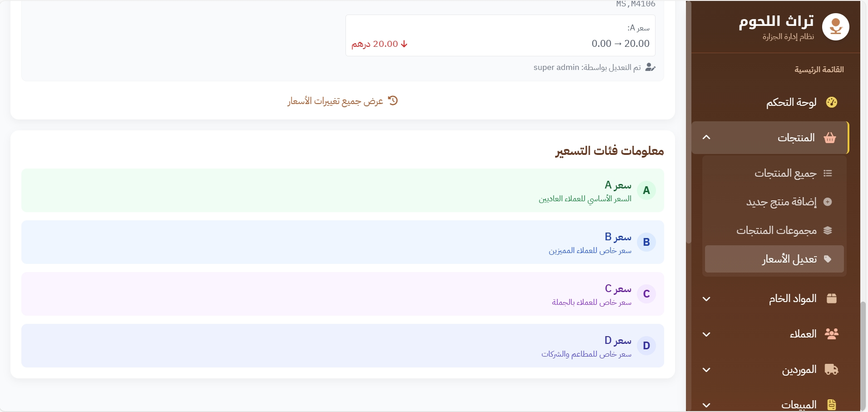
Task: Click the butcher shop logo avatar
Action: click(835, 27)
